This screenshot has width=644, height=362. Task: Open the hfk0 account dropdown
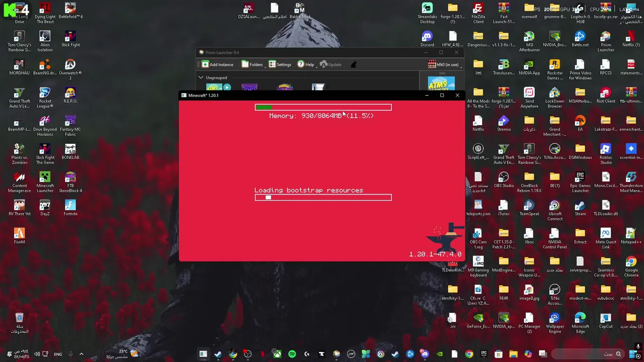(x=445, y=64)
